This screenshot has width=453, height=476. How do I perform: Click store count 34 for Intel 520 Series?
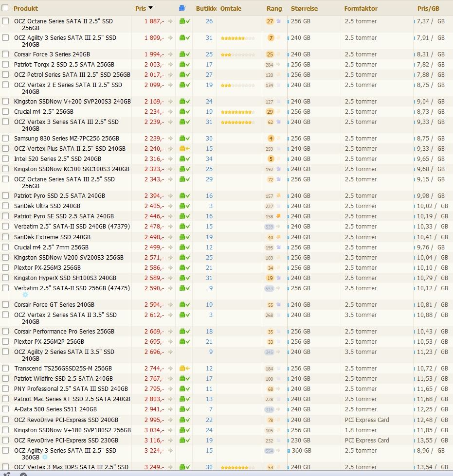(x=209, y=159)
